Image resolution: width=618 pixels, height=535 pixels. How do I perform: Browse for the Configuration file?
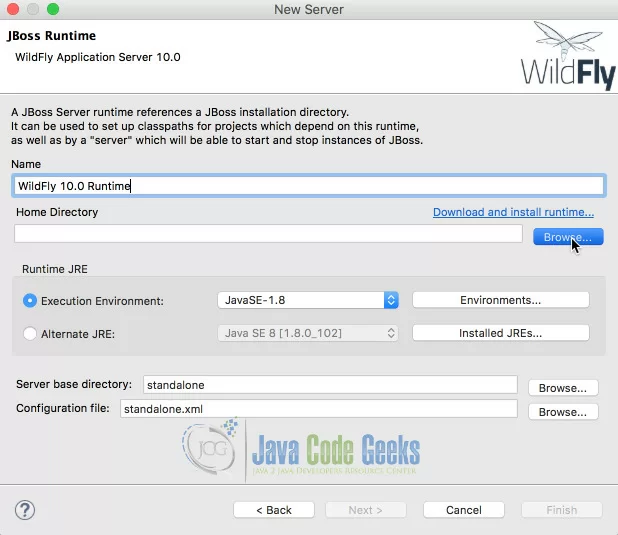point(563,412)
